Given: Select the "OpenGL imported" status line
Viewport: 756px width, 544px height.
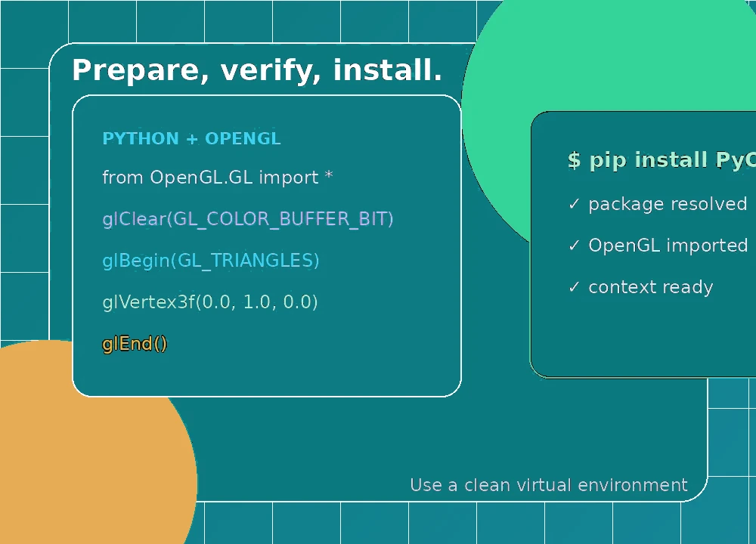Looking at the screenshot, I should coord(658,246).
